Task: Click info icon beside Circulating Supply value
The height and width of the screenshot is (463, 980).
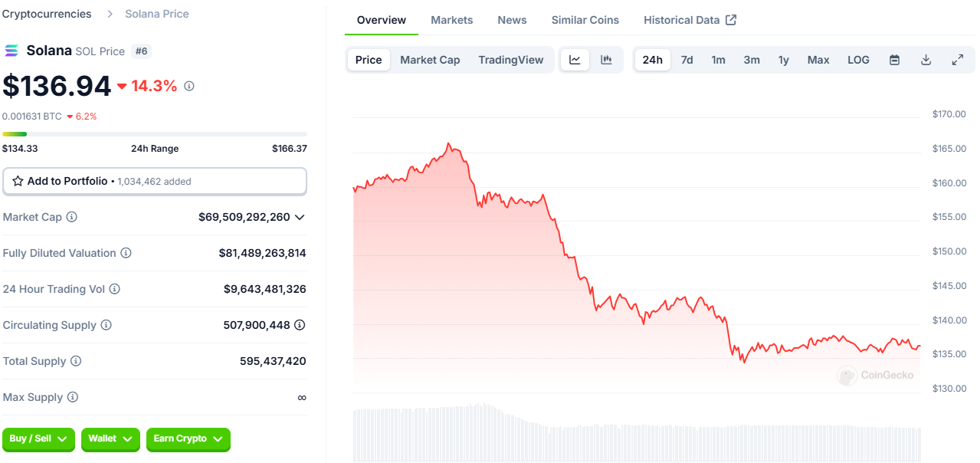Action: click(300, 325)
